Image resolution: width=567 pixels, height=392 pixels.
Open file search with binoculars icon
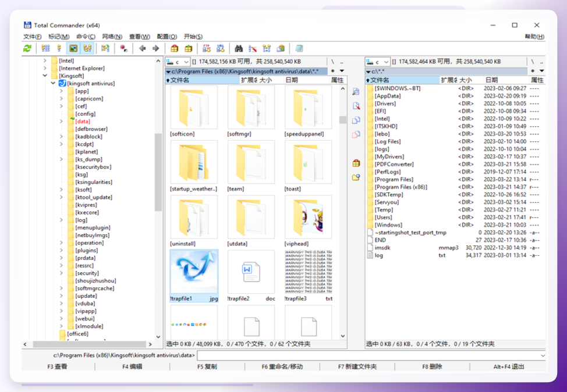239,48
